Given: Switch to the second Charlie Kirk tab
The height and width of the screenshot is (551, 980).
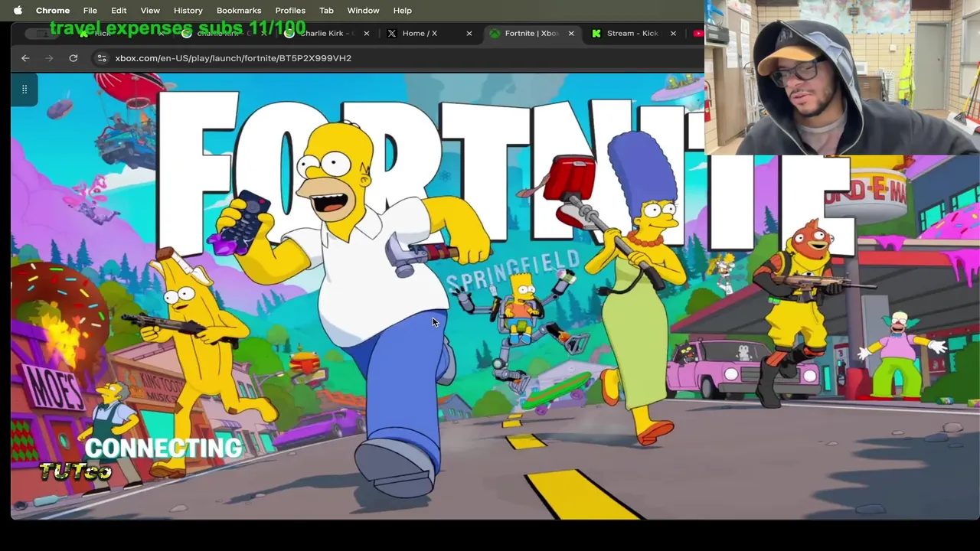Looking at the screenshot, I should coord(326,34).
